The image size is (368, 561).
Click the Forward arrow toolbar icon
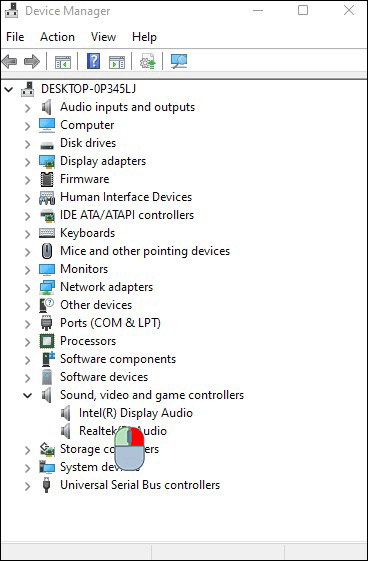click(32, 62)
